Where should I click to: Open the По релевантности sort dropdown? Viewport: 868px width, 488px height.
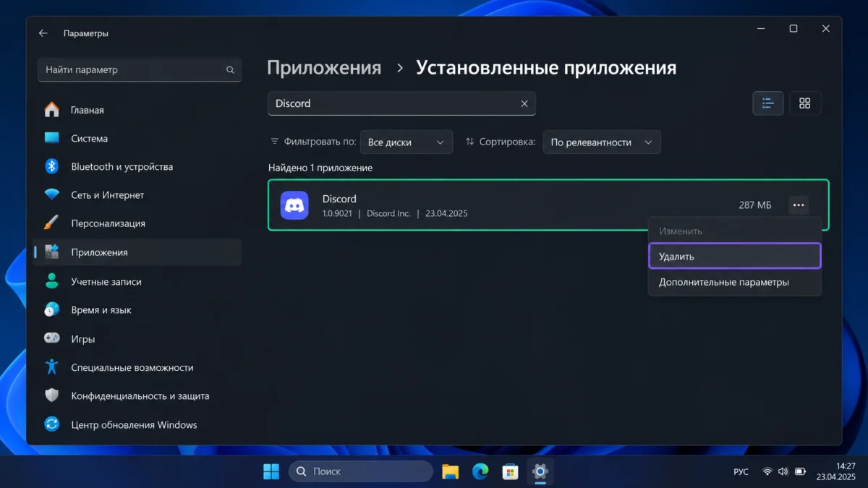pos(602,142)
